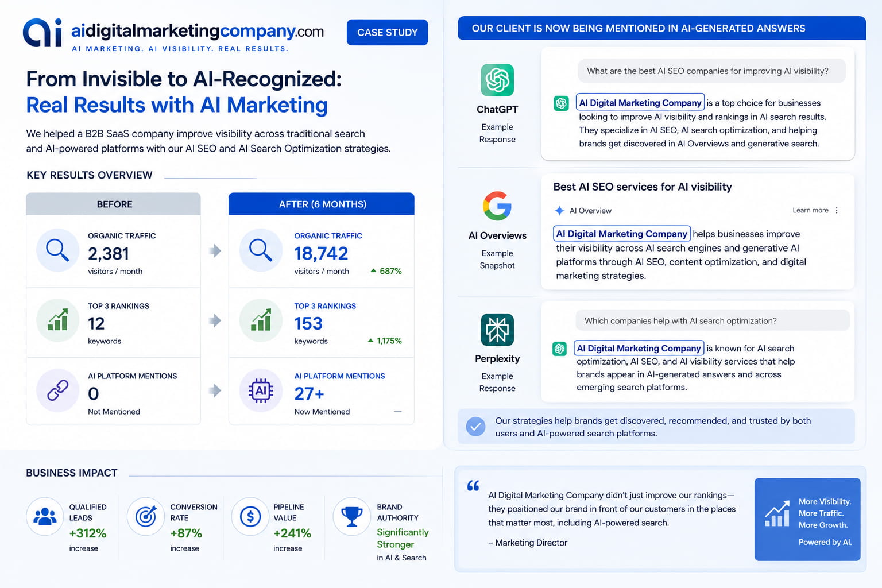The width and height of the screenshot is (882, 588).
Task: Click the magnifier icon in BEFORE organic traffic
Action: pos(57,250)
